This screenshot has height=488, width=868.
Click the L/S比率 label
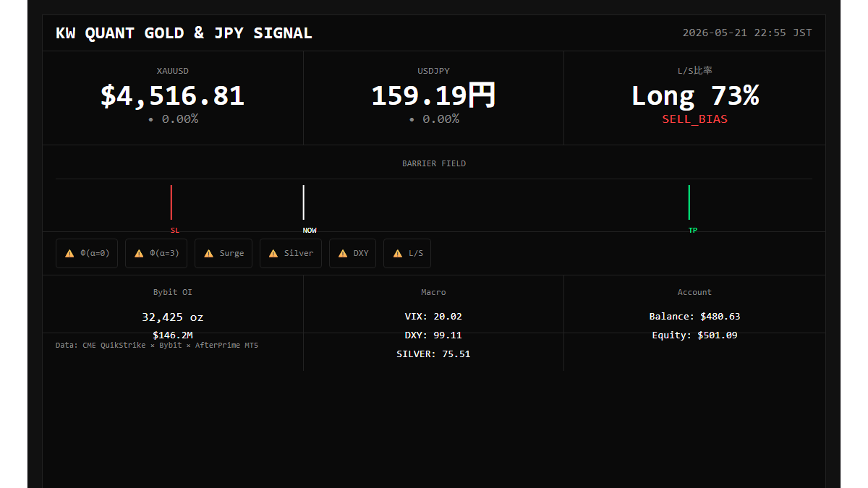pyautogui.click(x=695, y=71)
